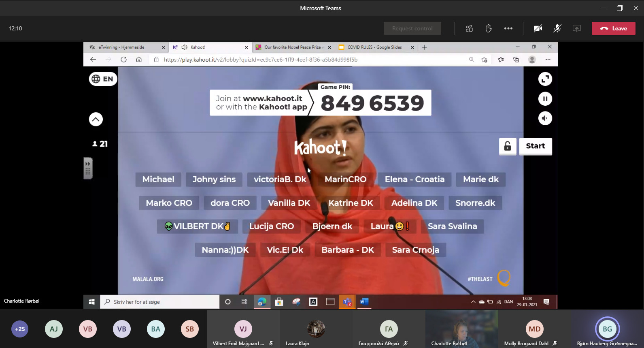
Task: Select player Michael
Action: coord(158,179)
